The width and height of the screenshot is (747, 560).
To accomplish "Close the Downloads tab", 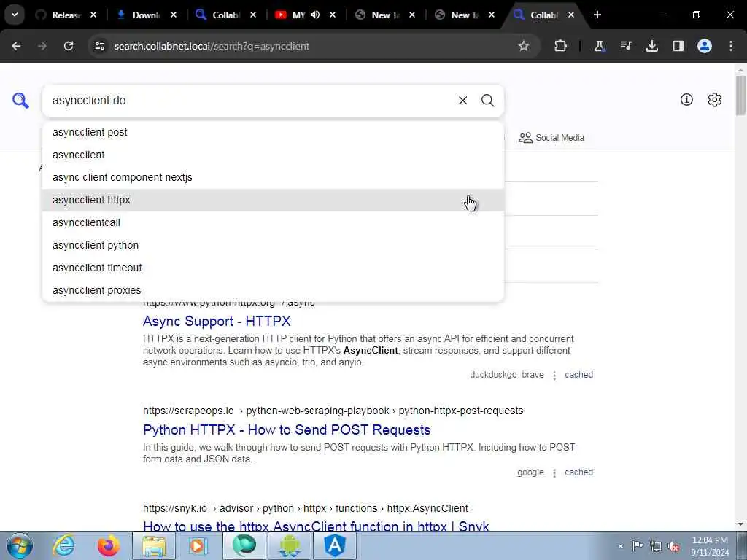I will click(174, 15).
